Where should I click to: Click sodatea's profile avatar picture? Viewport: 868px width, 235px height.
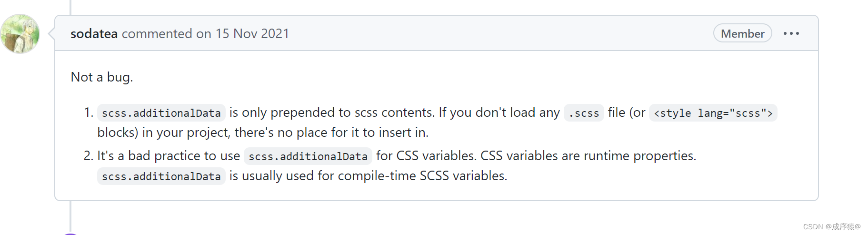[20, 34]
